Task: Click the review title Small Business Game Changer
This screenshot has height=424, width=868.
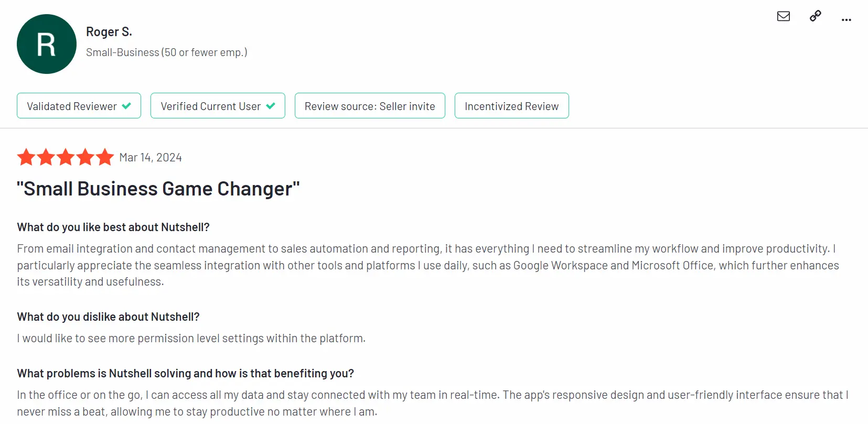Action: pyautogui.click(x=158, y=188)
